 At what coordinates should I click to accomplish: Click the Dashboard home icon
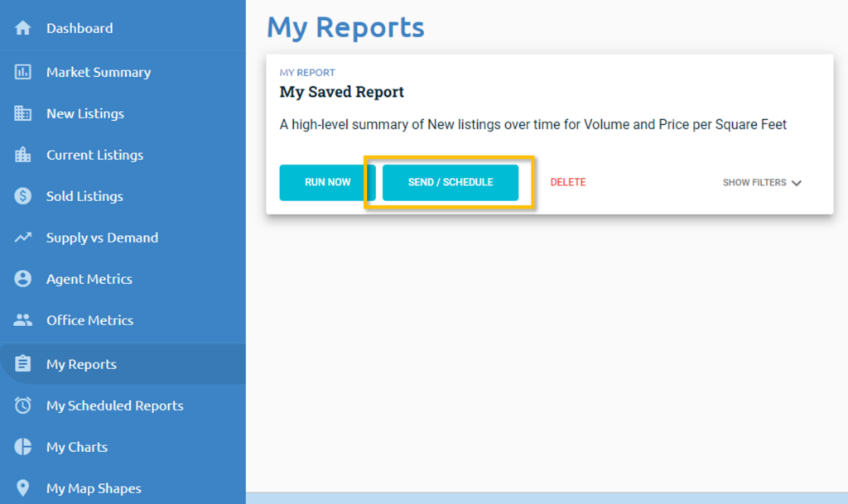pyautogui.click(x=23, y=28)
